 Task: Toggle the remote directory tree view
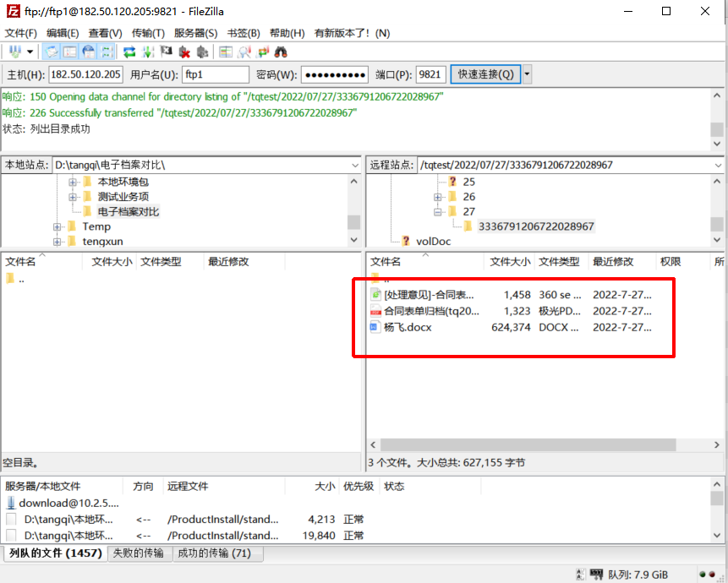pyautogui.click(x=88, y=52)
